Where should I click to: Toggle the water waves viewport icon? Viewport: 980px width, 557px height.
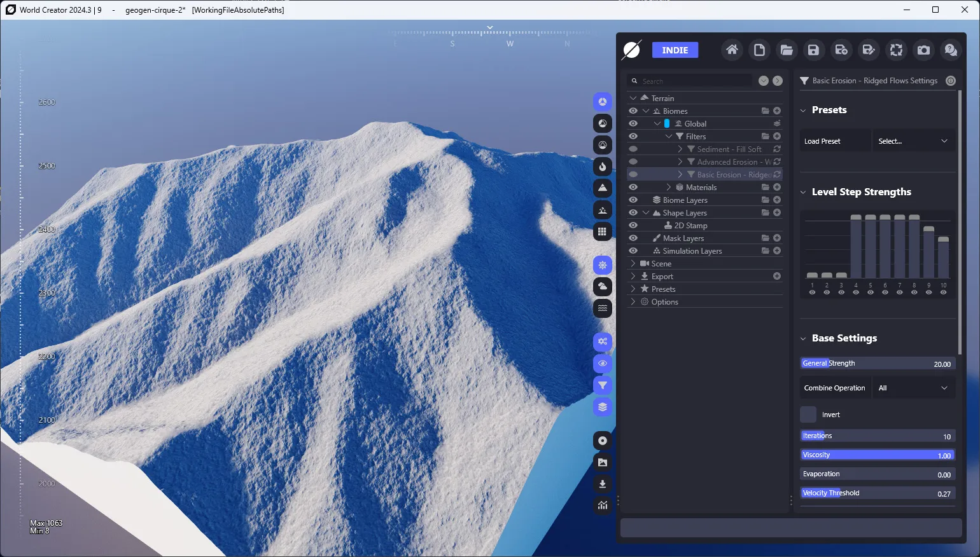point(603,308)
